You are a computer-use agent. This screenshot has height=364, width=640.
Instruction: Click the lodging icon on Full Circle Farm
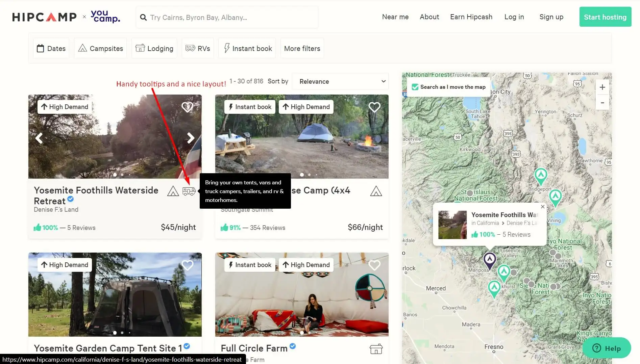click(376, 349)
